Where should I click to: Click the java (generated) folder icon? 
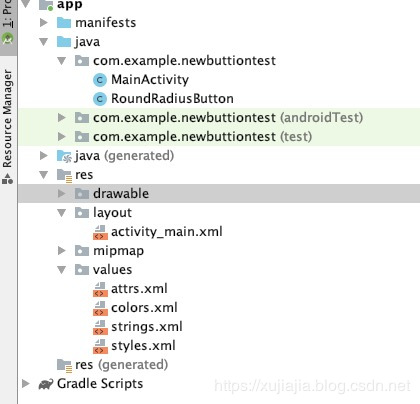click(x=65, y=156)
